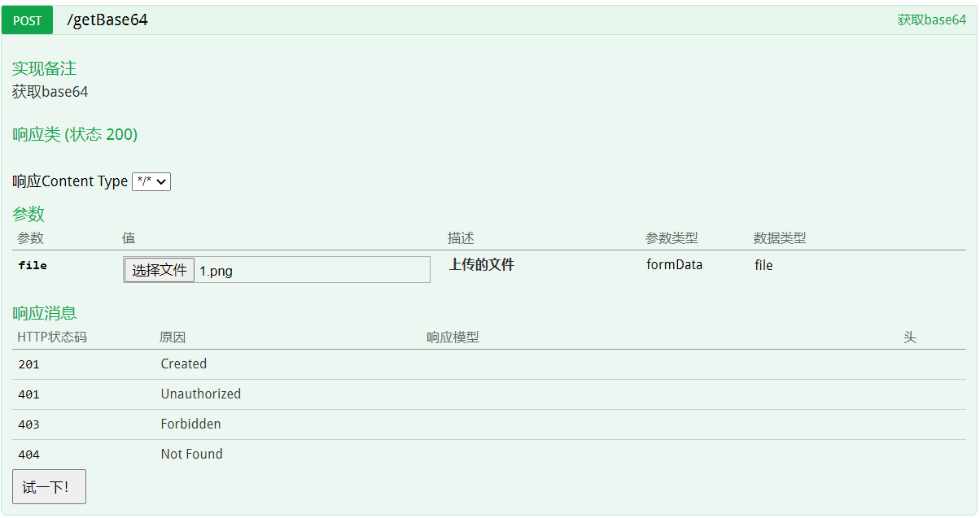Select */* in the content type selector
980x518 pixels.
[151, 181]
